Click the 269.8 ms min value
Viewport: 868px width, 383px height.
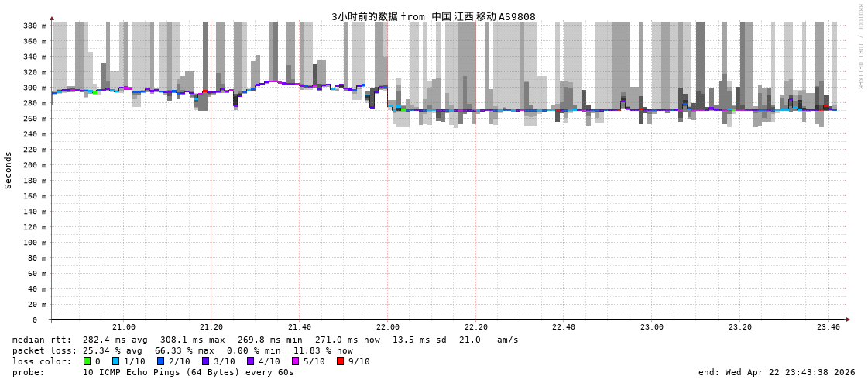(270, 340)
